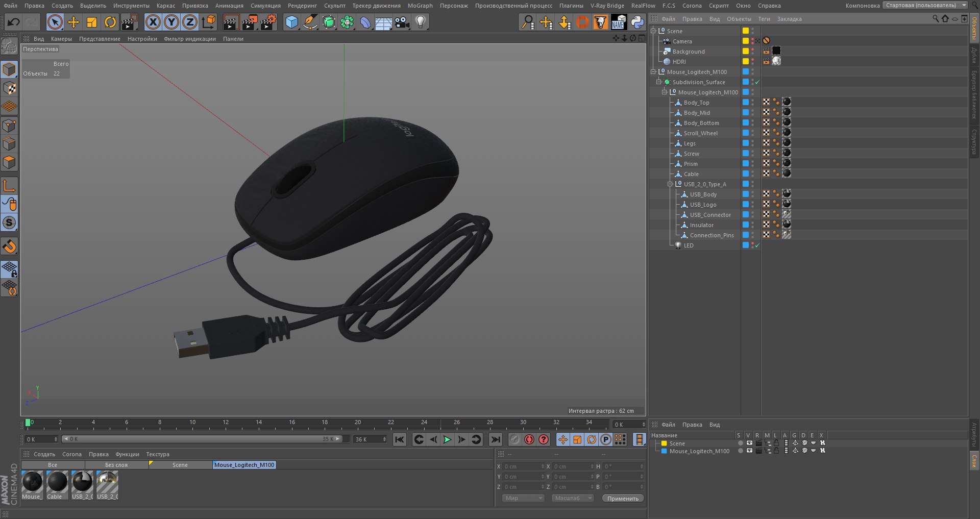Click the Undo arrow icon
The height and width of the screenshot is (519, 980).
[14, 22]
